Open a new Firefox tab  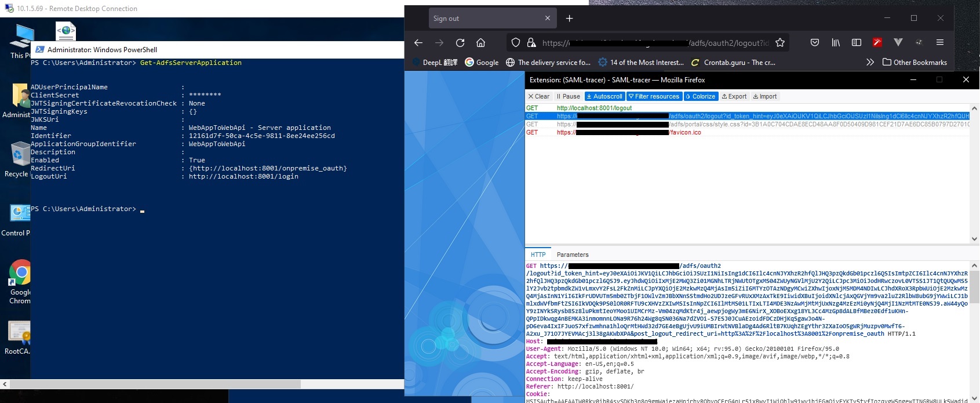[x=569, y=19]
